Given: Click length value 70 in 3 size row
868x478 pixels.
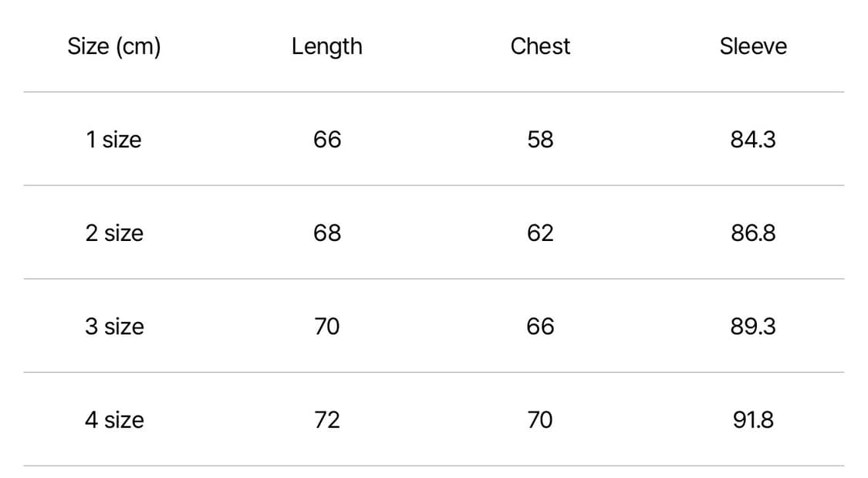Looking at the screenshot, I should pyautogui.click(x=327, y=327).
